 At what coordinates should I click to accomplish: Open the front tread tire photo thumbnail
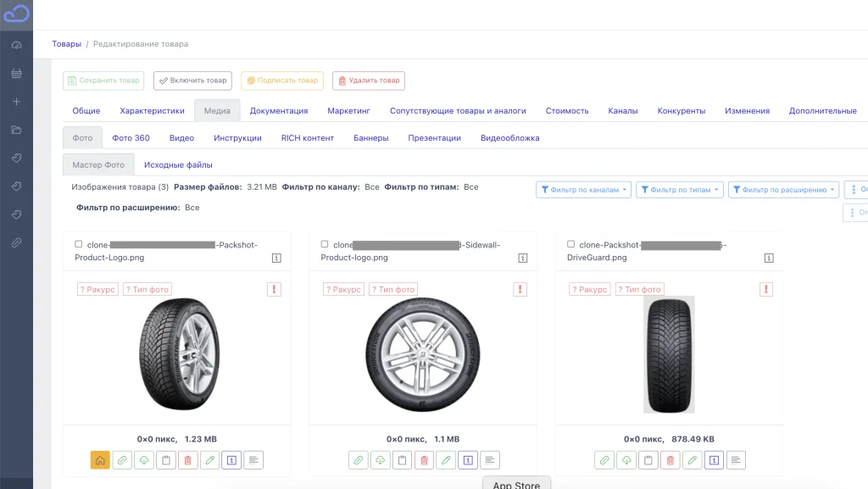pyautogui.click(x=669, y=354)
